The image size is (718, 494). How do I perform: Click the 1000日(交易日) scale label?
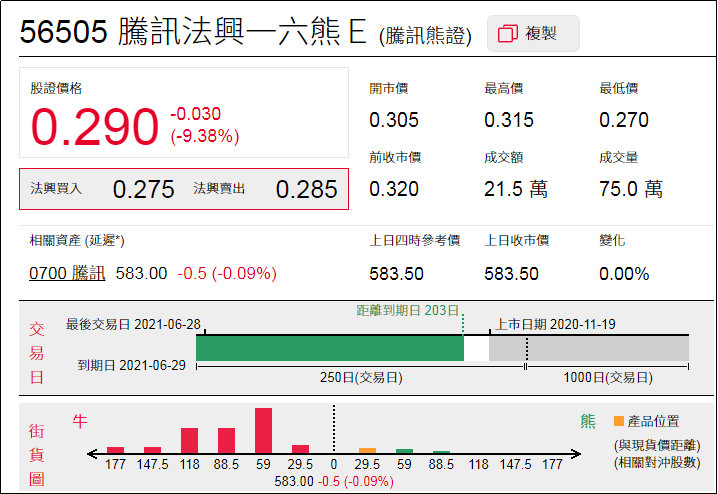point(608,378)
